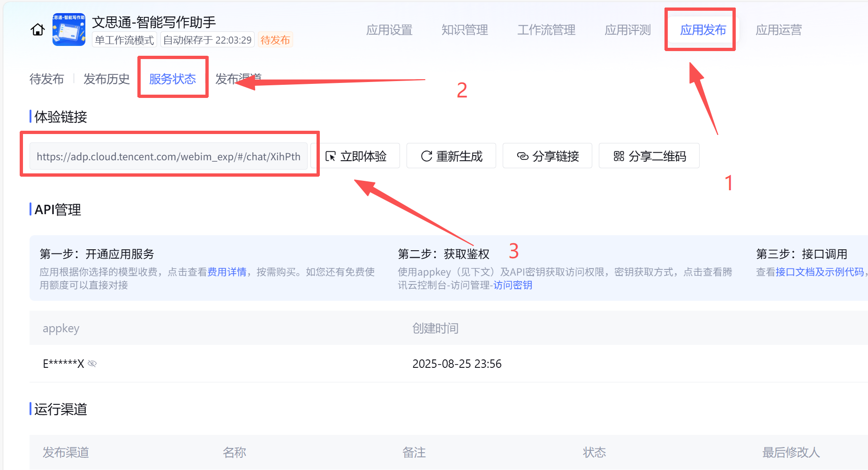
Task: Open the 工作流管理 tab
Action: tap(546, 30)
